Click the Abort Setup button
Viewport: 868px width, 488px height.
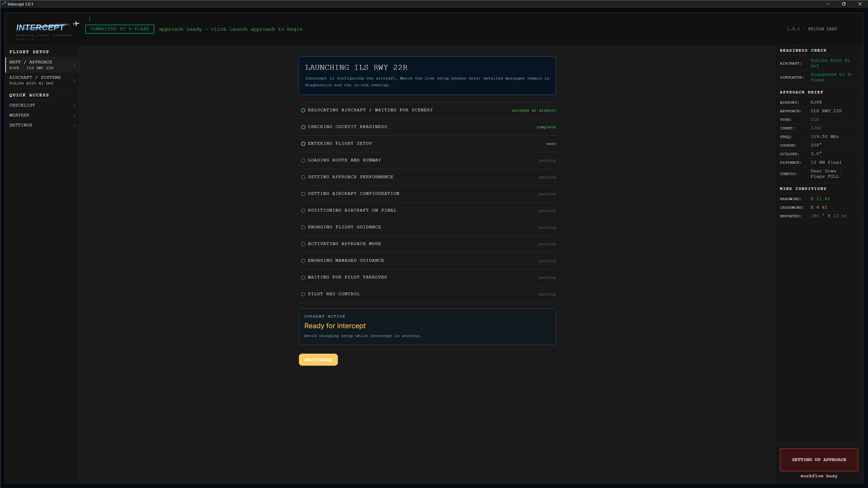318,360
